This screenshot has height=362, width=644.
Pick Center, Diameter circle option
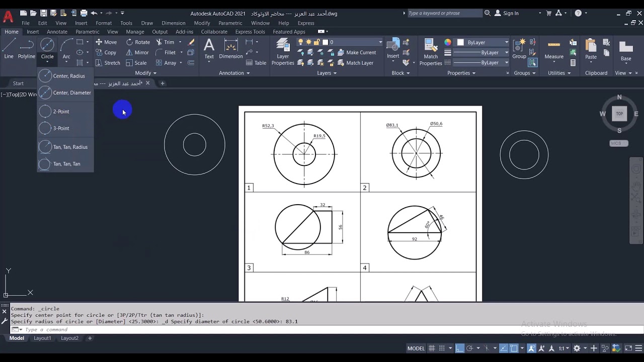(65, 93)
